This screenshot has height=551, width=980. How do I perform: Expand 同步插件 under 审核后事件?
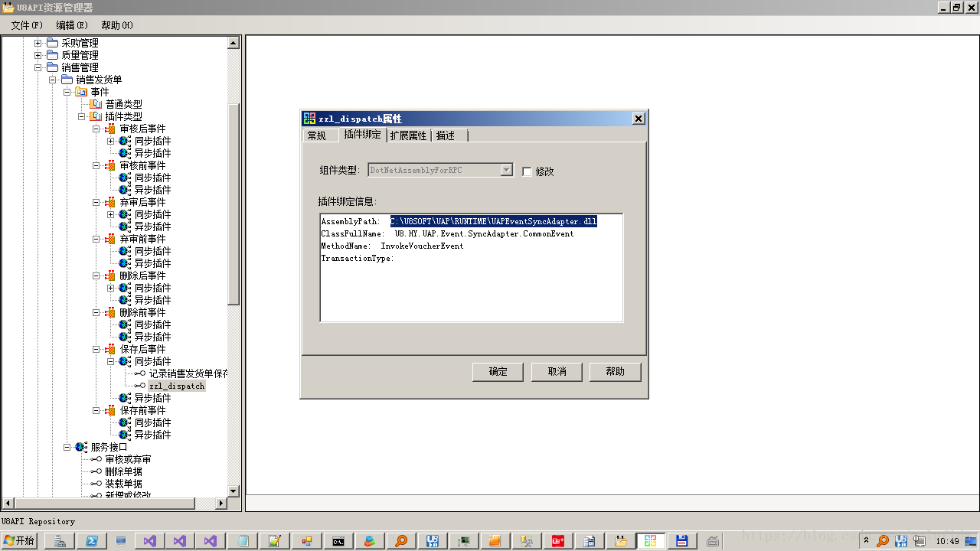(x=110, y=141)
